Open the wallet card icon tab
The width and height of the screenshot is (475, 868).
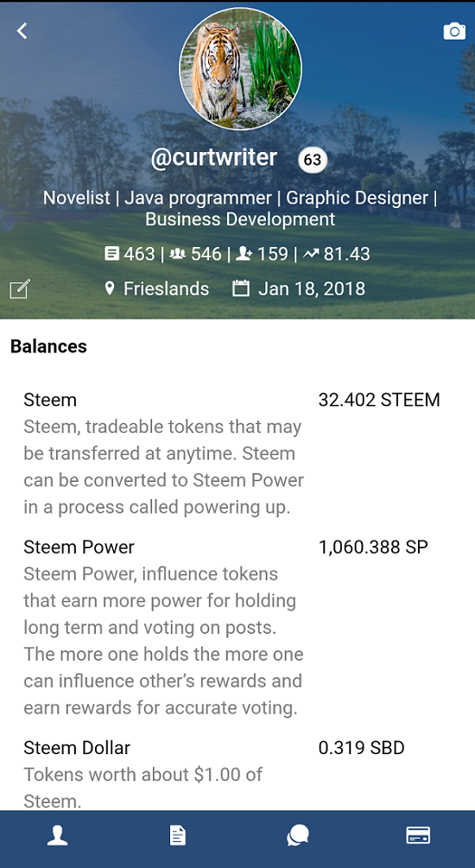tap(418, 835)
